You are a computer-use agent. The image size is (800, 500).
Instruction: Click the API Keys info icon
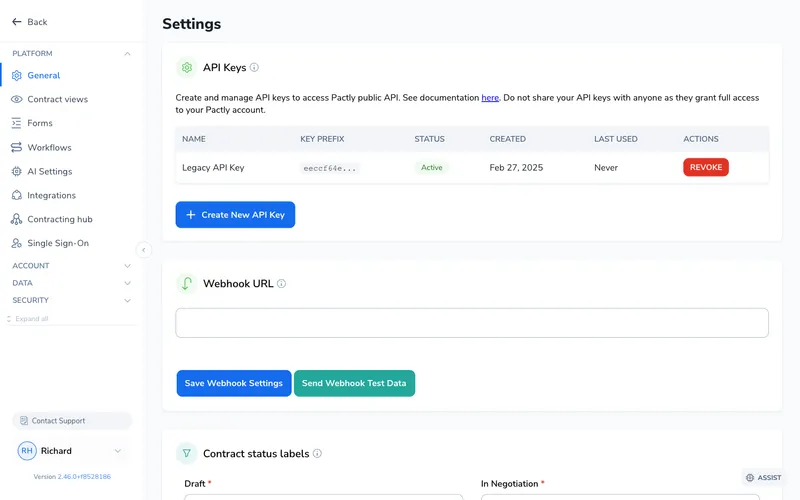tap(254, 67)
